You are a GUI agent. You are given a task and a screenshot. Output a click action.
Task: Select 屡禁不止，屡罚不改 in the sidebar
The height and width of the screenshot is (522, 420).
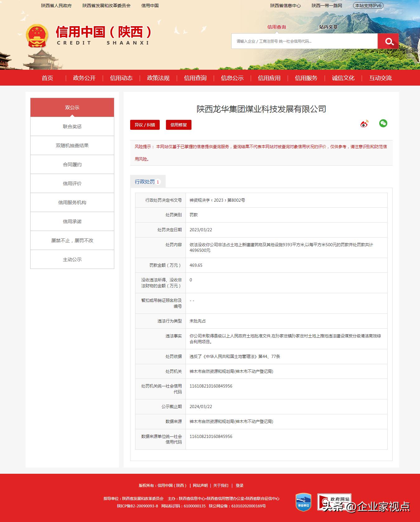click(x=72, y=240)
